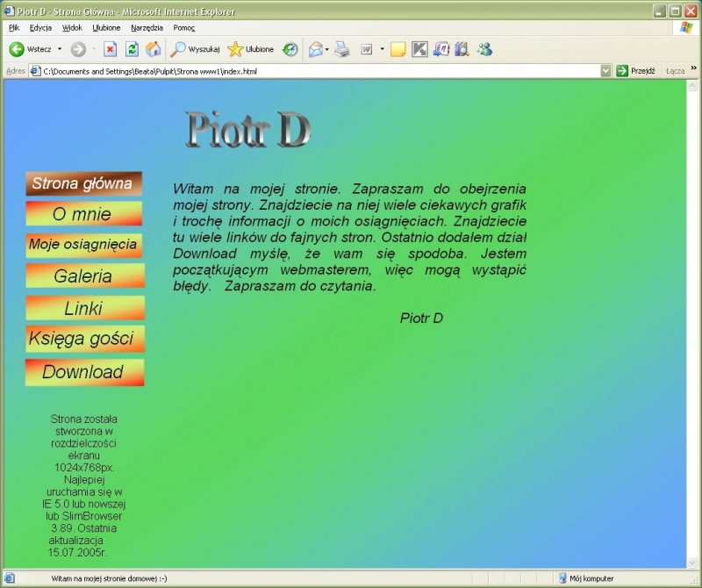702x588 pixels.
Task: Open the Widok menu
Action: pyautogui.click(x=72, y=27)
